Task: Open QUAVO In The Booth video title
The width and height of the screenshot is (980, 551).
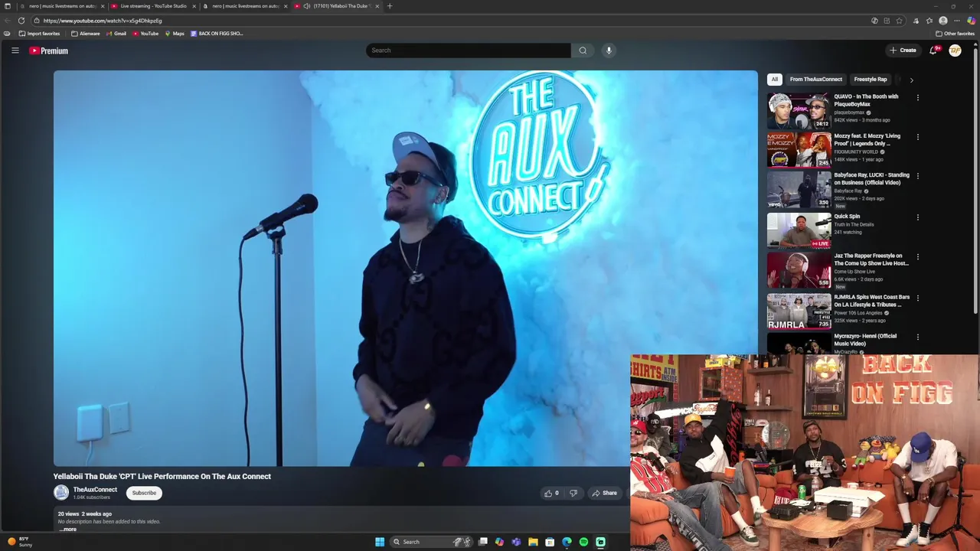Action: coord(866,100)
